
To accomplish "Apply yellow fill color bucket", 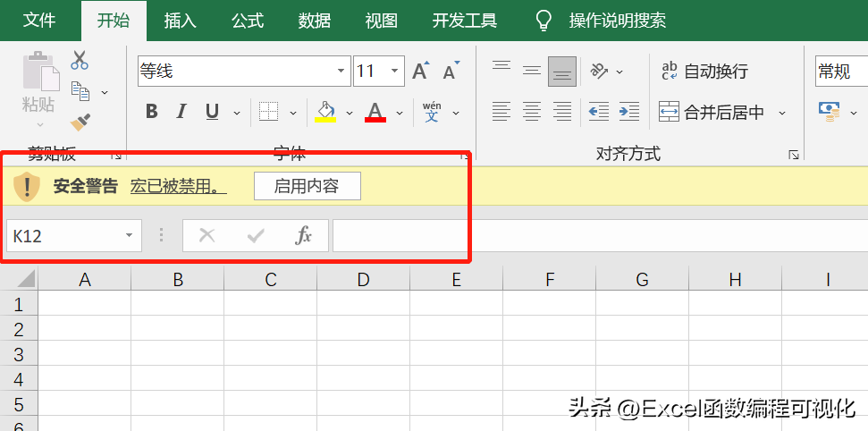I will tap(326, 112).
